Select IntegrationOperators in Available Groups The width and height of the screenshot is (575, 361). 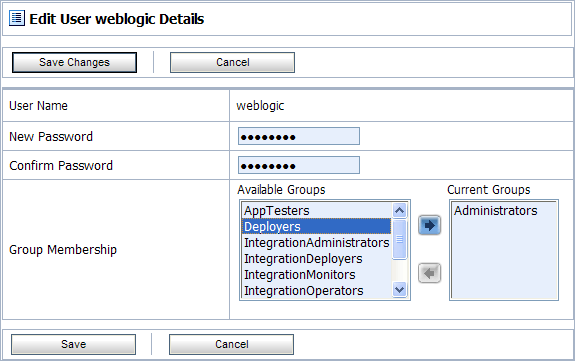[316, 291]
